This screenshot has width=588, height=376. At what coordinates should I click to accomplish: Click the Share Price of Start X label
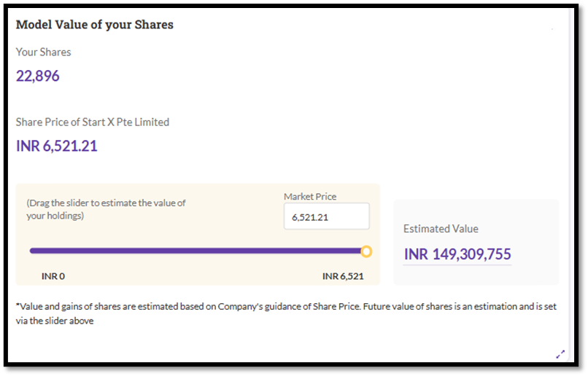[x=93, y=122]
